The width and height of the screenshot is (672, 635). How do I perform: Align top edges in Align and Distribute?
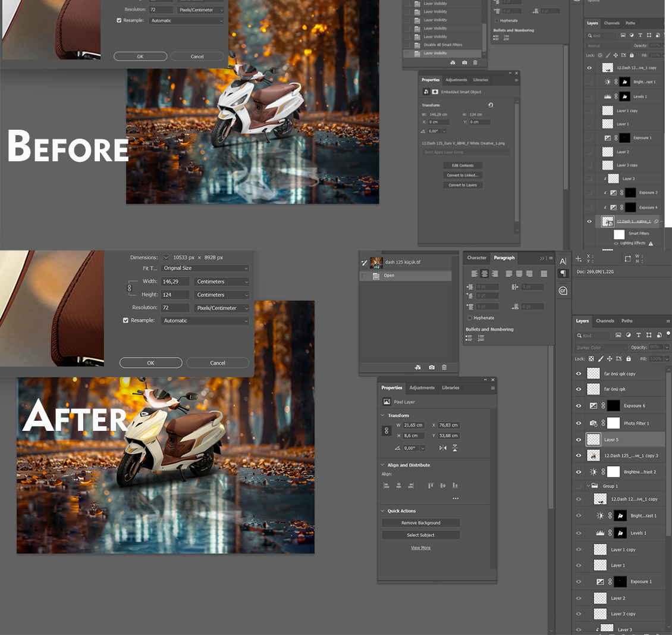[431, 486]
